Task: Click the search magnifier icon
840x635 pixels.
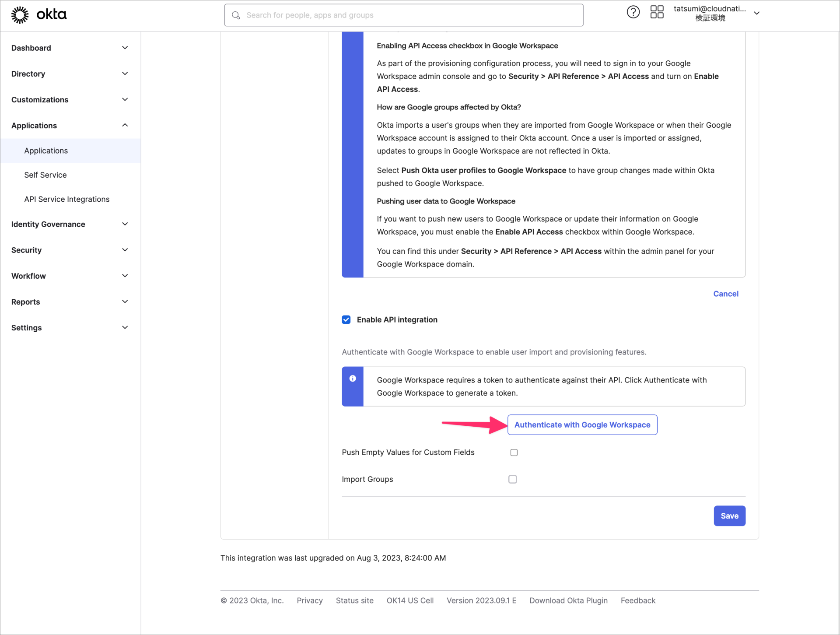Action: tap(236, 15)
